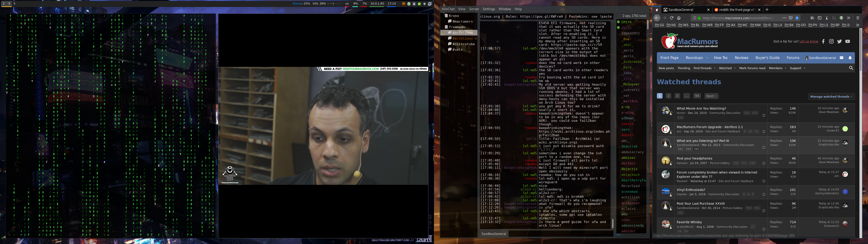The image size is (868, 244).
Task: Expand Roundups dropdown arrow
Action: tap(707, 58)
